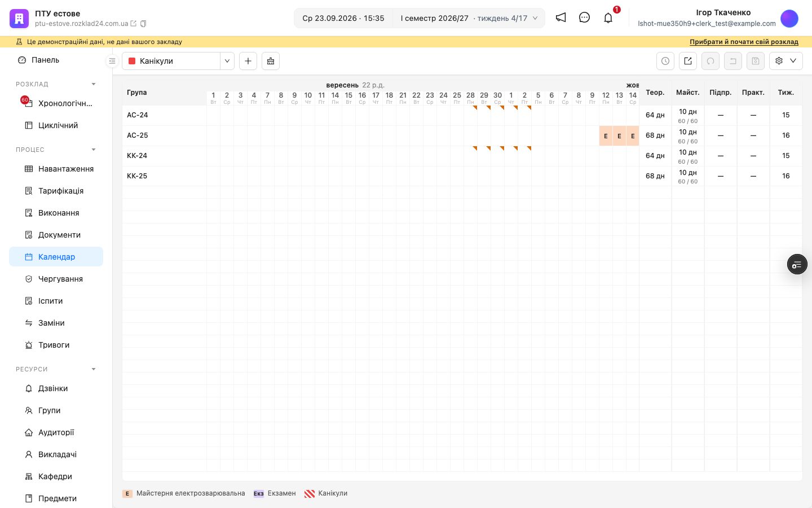Open the semester and week selector
This screenshot has width=812, height=508.
click(469, 18)
